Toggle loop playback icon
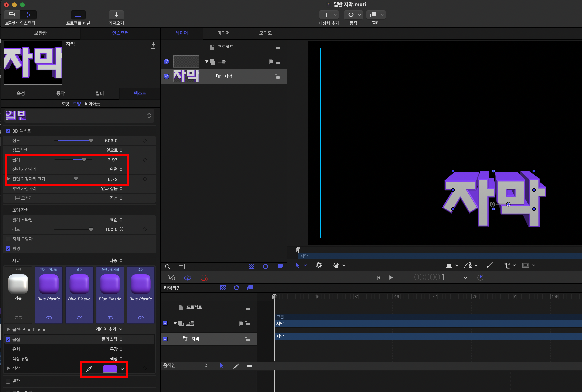This screenshot has width=582, height=392. (x=187, y=278)
